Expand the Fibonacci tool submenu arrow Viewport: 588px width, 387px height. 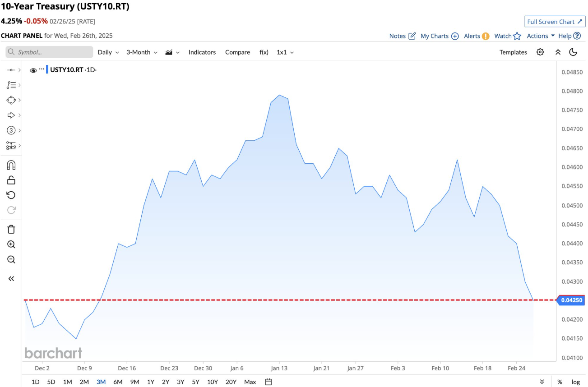pyautogui.click(x=19, y=85)
